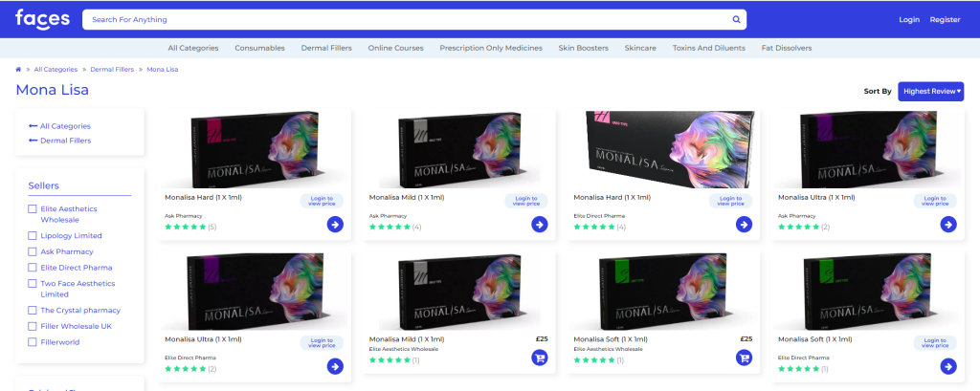The width and height of the screenshot is (980, 391).
Task: Check the Elite Aesthetics Wholesale seller filter
Action: pos(33,208)
